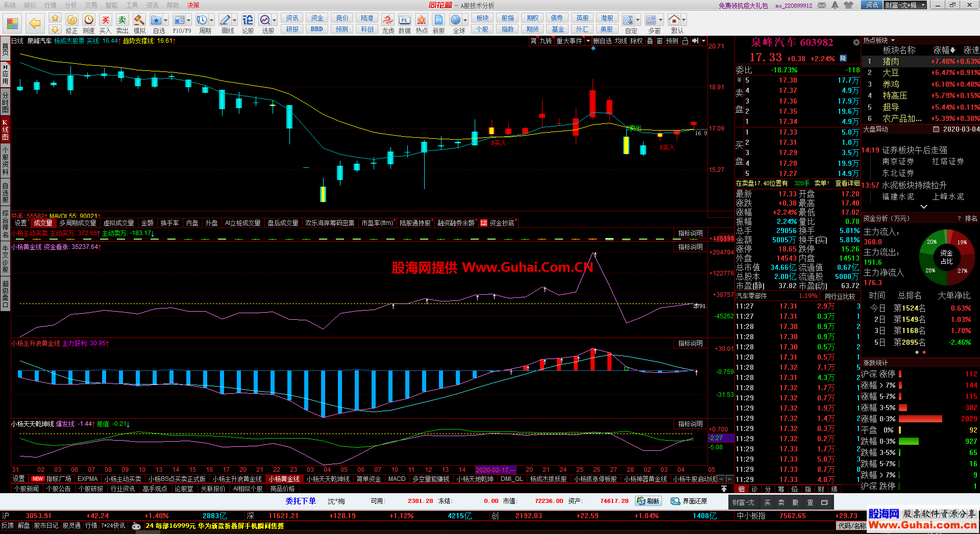Select 猪肉 row in hot sectors list

(x=921, y=61)
